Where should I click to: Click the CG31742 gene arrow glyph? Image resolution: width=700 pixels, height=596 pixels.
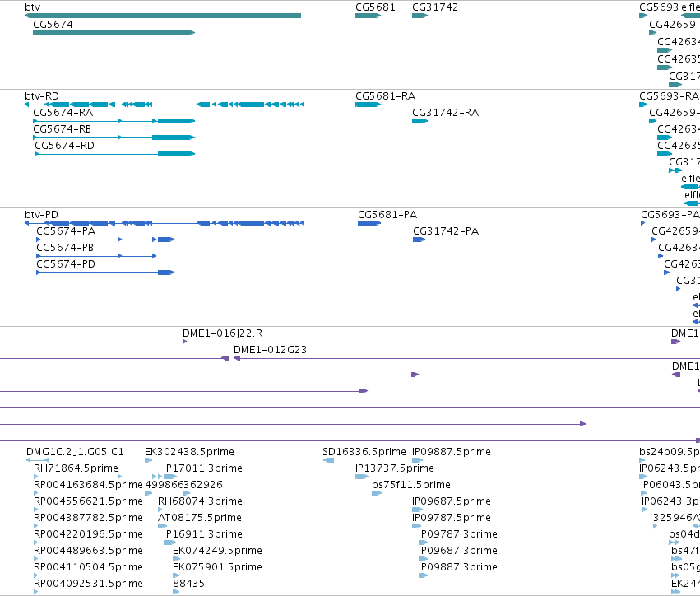click(x=420, y=16)
